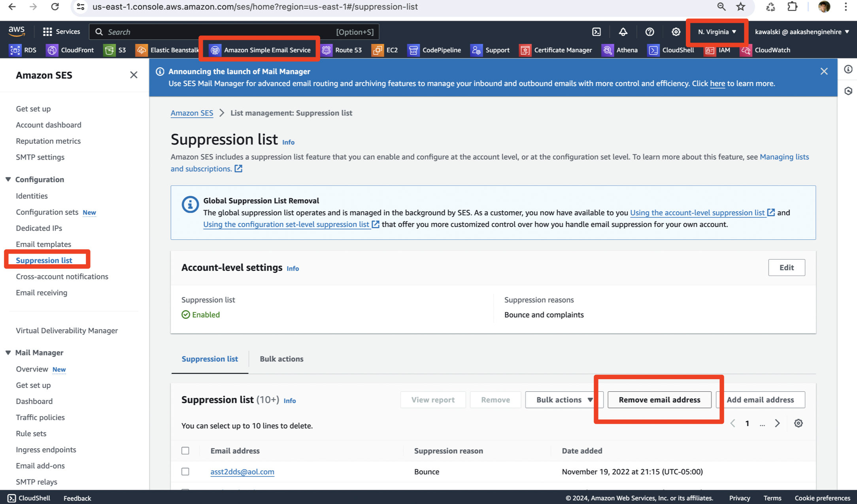Expand the N. Virginia region dropdown
The width and height of the screenshot is (857, 504).
click(717, 32)
